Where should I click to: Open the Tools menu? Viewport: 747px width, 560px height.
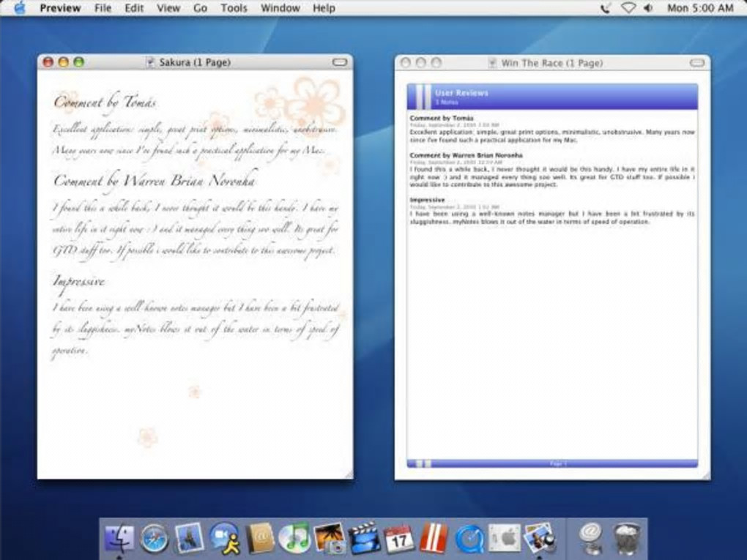pyautogui.click(x=234, y=8)
